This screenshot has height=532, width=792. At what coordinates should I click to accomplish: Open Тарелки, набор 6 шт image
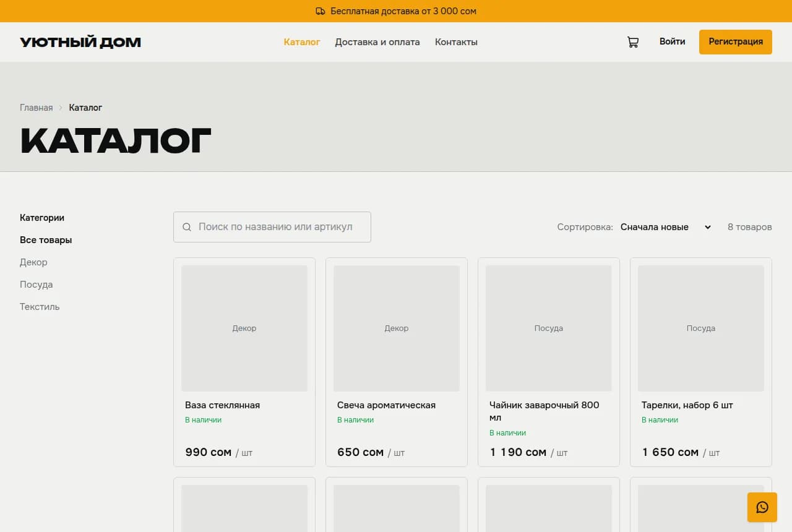click(x=701, y=328)
